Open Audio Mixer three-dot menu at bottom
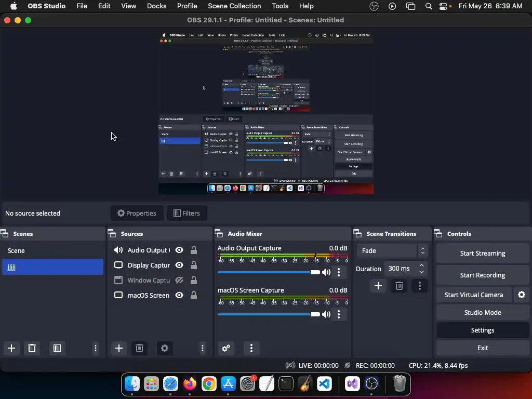The image size is (532, 399). pos(251,348)
